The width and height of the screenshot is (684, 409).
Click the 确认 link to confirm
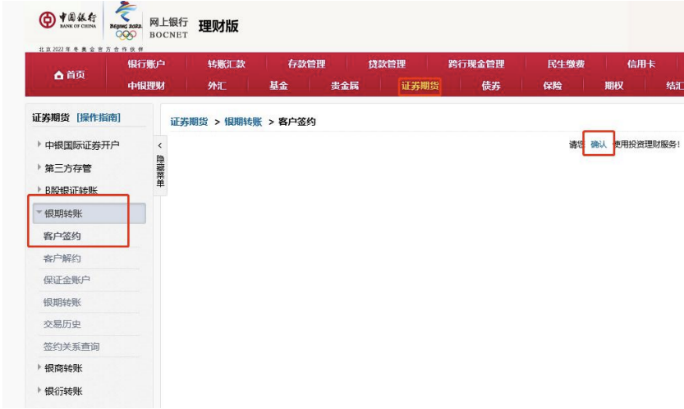point(598,144)
